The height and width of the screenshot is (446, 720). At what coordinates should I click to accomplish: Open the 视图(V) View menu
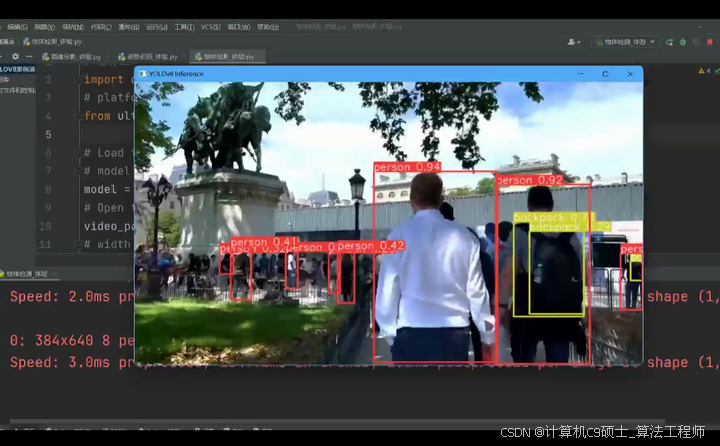tap(45, 27)
